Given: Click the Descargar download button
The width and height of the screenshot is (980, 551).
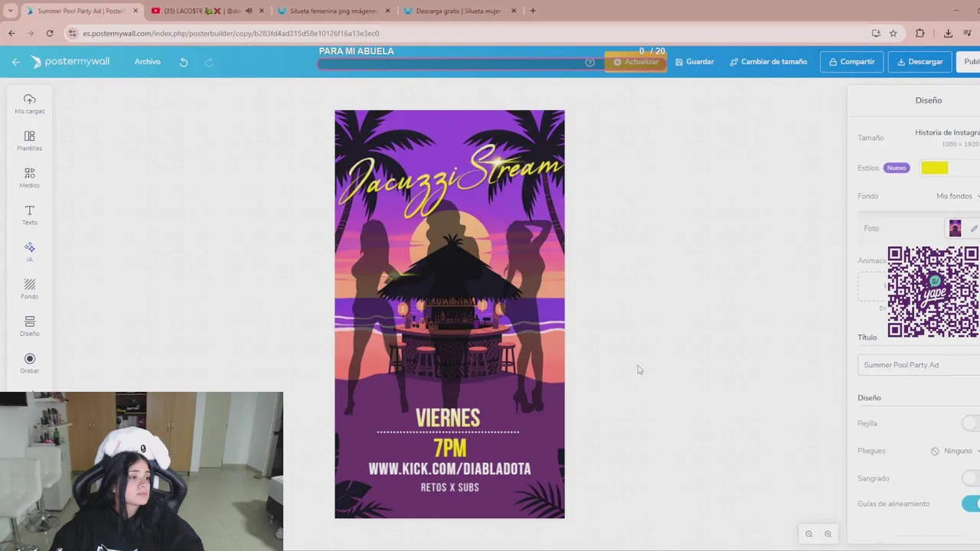Looking at the screenshot, I should (x=920, y=62).
